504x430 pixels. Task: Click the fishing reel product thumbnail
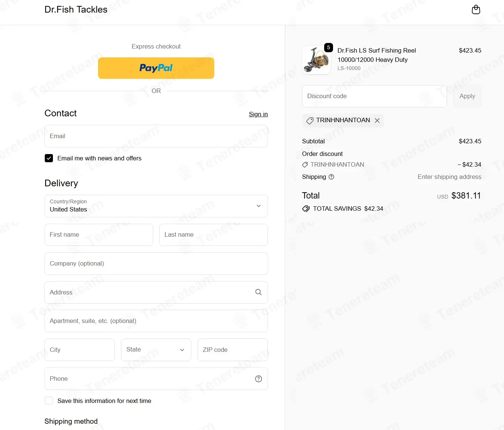pyautogui.click(x=316, y=60)
